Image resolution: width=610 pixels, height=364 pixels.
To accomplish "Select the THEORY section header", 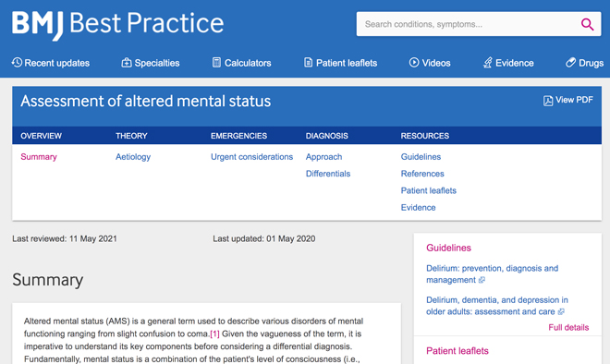I will click(x=131, y=136).
